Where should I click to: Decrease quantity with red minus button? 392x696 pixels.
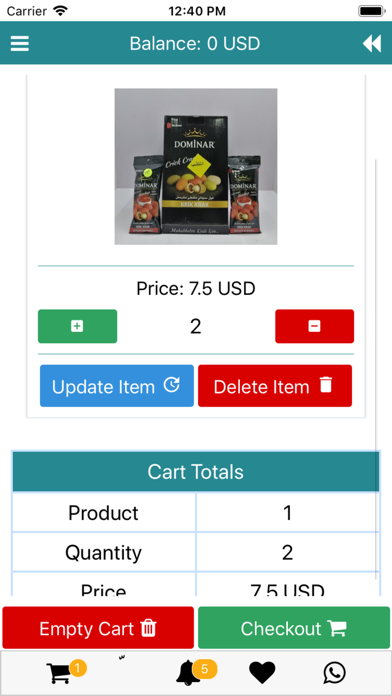point(314,326)
